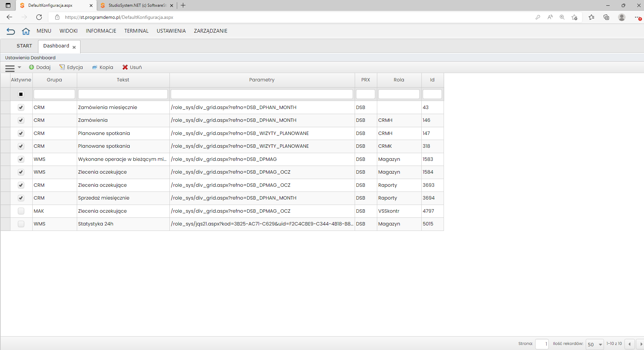
Task: Focus the Strona page number field
Action: coord(542,344)
